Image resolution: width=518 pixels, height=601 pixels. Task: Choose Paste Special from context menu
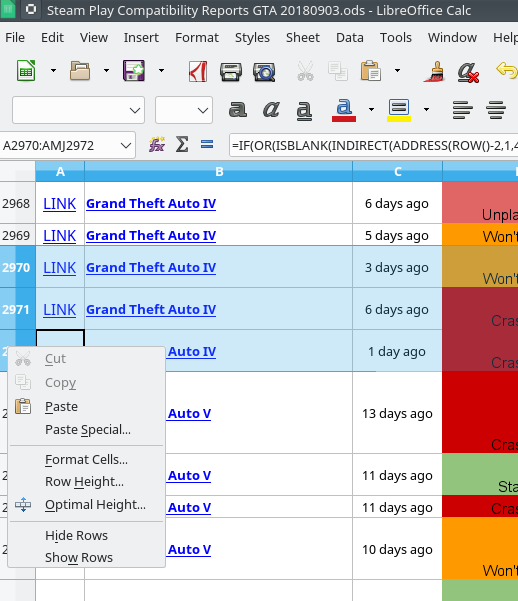88,430
